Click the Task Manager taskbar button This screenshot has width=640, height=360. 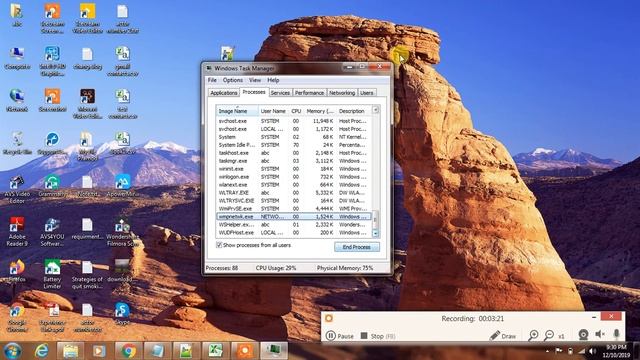tap(274, 351)
